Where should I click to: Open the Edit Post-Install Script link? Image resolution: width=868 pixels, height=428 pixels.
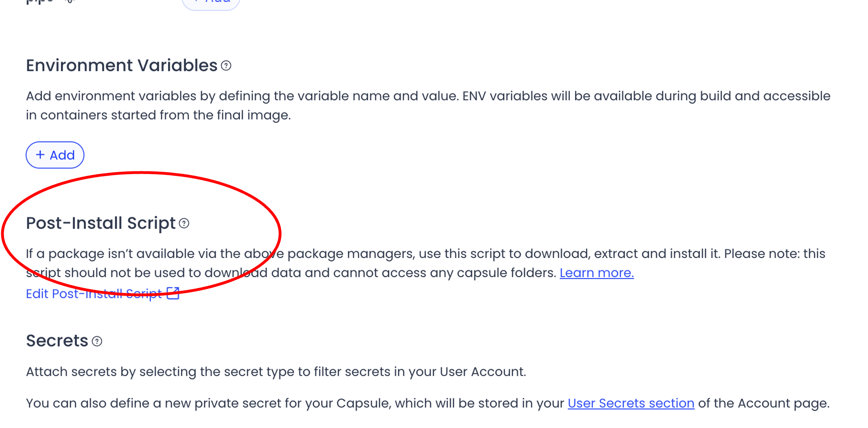tap(94, 294)
